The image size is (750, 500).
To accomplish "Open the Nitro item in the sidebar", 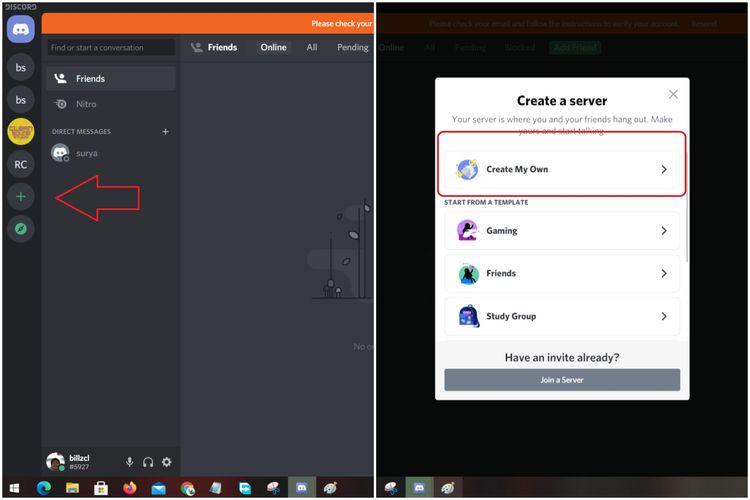I will [111, 104].
